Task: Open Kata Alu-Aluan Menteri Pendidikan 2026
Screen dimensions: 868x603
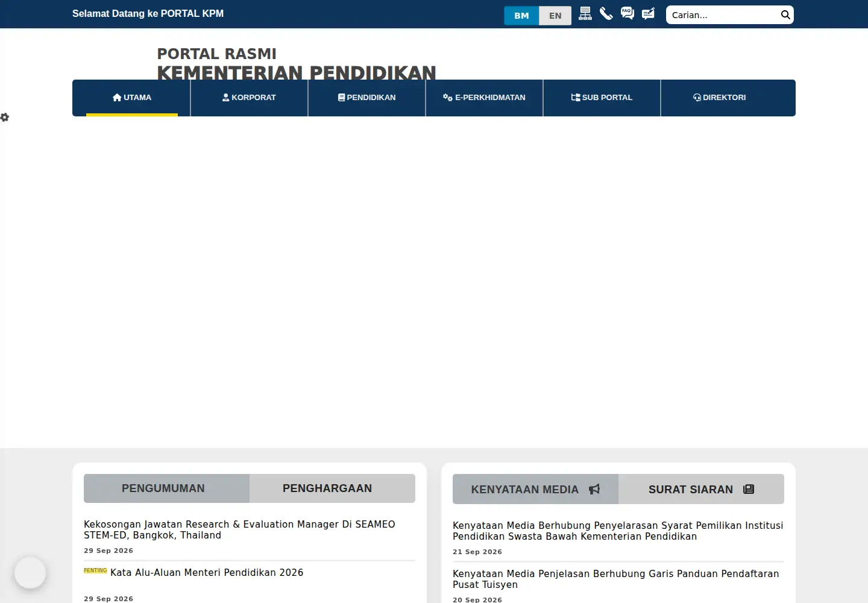Action: pyautogui.click(x=207, y=573)
